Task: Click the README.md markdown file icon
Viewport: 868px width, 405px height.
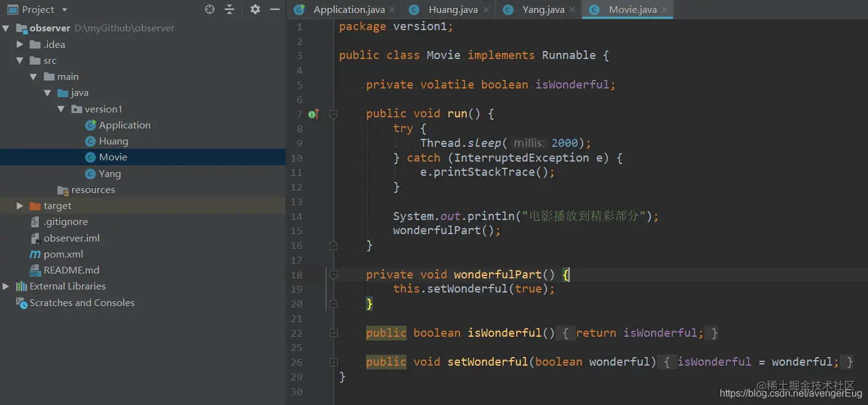Action: click(x=35, y=270)
